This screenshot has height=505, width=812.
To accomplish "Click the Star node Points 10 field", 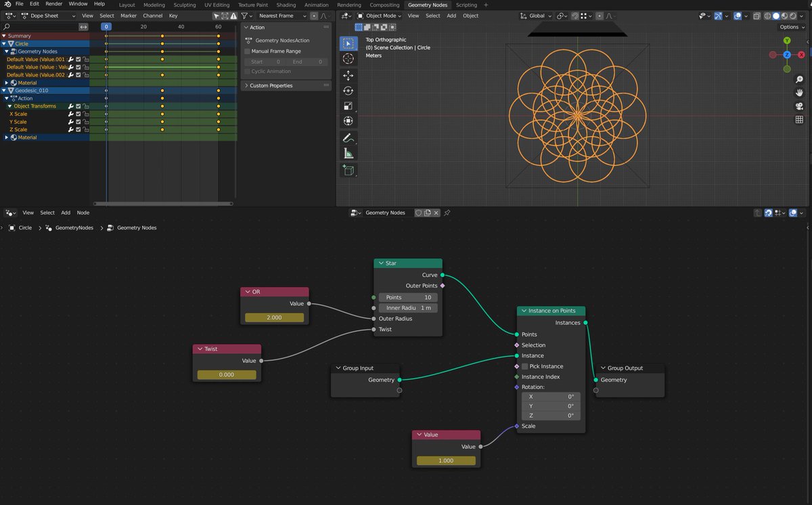I will [x=408, y=297].
